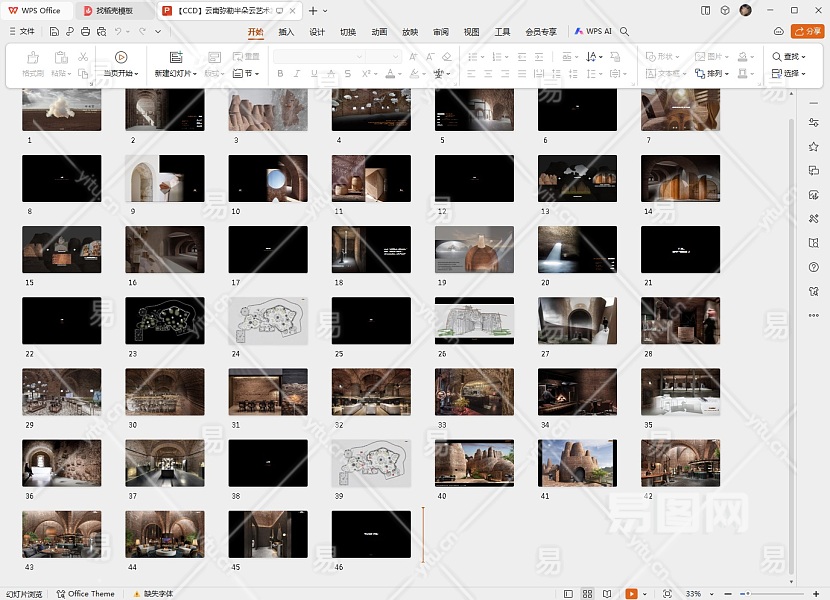Click the help question mark in right sidebar
This screenshot has height=600, width=830.
point(814,267)
